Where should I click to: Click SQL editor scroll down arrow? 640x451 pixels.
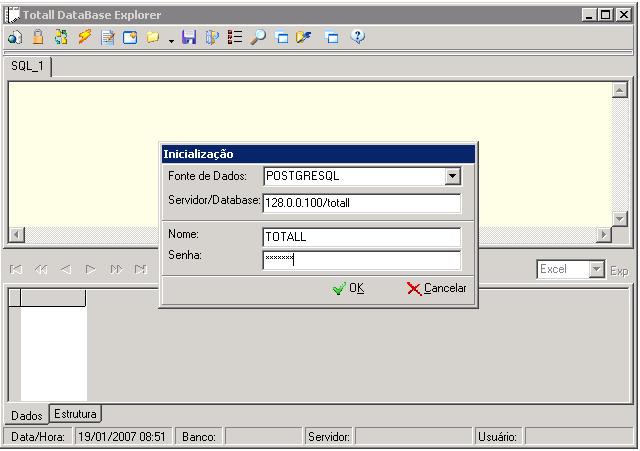(x=620, y=219)
